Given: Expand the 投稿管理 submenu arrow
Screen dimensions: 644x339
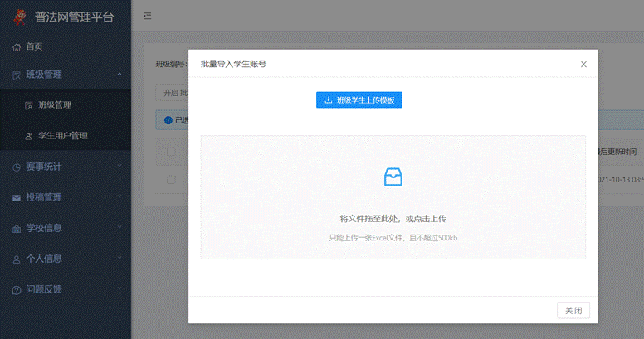Looking at the screenshot, I should click(x=120, y=197).
